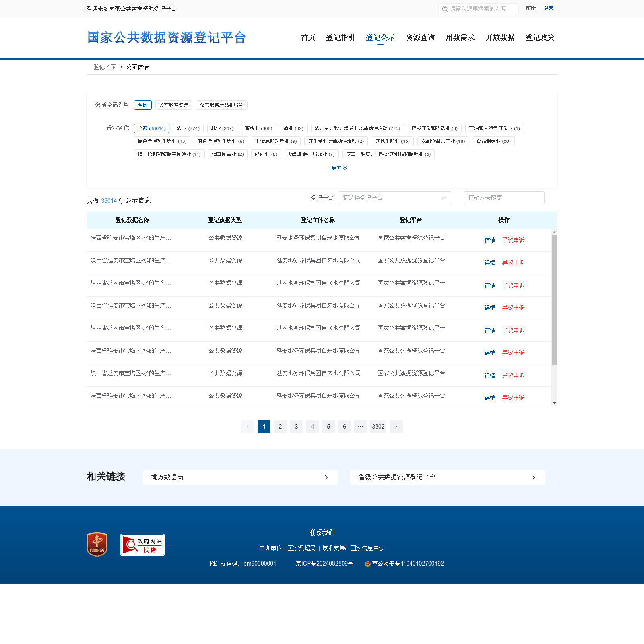Open the 政府网站找错 badge
Viewport: 644px width, 644px height.
pyautogui.click(x=142, y=545)
